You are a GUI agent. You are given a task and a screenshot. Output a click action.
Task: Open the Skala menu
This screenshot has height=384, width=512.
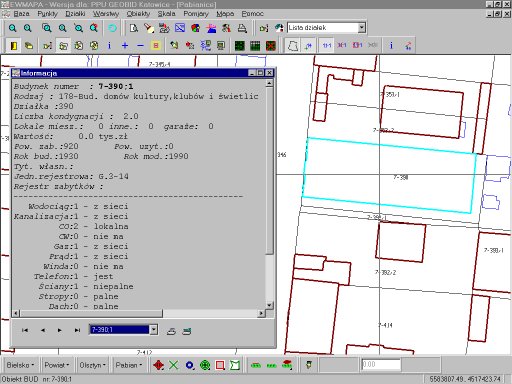[166, 14]
